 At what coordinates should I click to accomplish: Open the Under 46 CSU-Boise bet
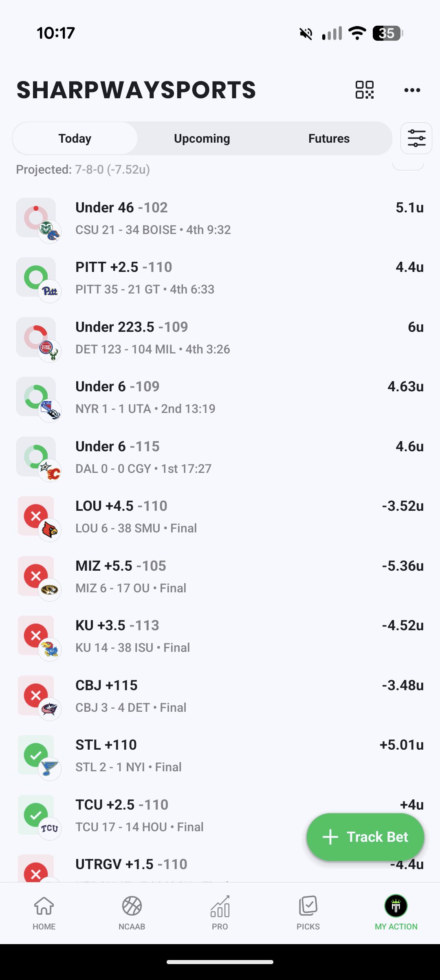point(220,218)
